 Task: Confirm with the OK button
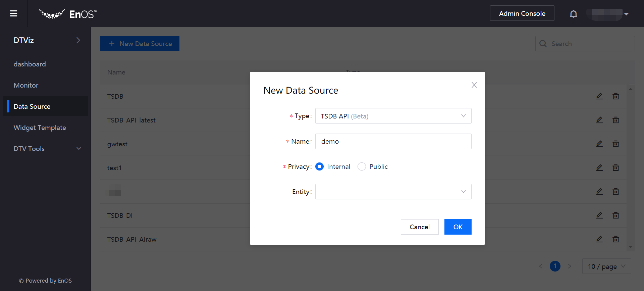point(458,227)
